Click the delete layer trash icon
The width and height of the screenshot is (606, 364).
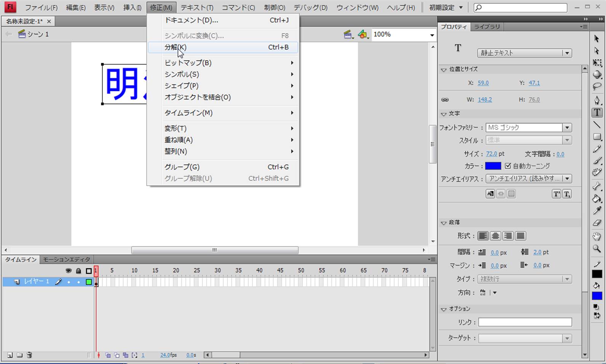pyautogui.click(x=29, y=355)
